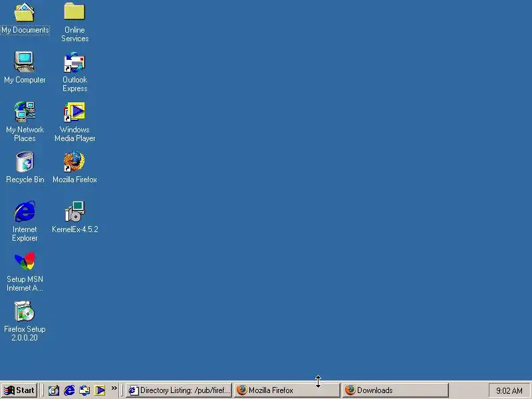Switch to the Mozilla Firefox taskbar button
The image size is (532, 399).
point(287,390)
